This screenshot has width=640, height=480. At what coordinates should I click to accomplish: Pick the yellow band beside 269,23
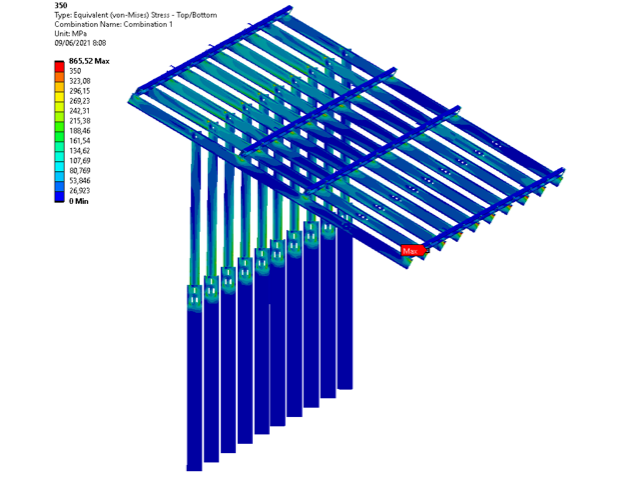[60, 97]
